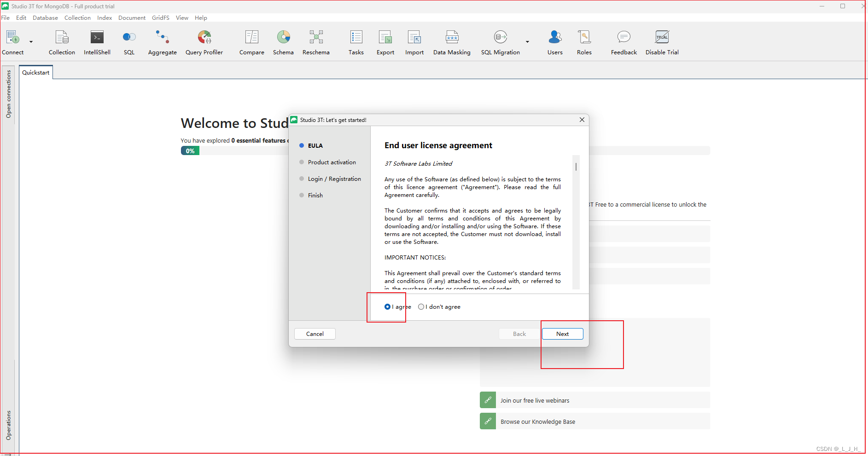The image size is (868, 456).
Task: Expand the SQL Migration dropdown arrow
Action: click(x=527, y=42)
